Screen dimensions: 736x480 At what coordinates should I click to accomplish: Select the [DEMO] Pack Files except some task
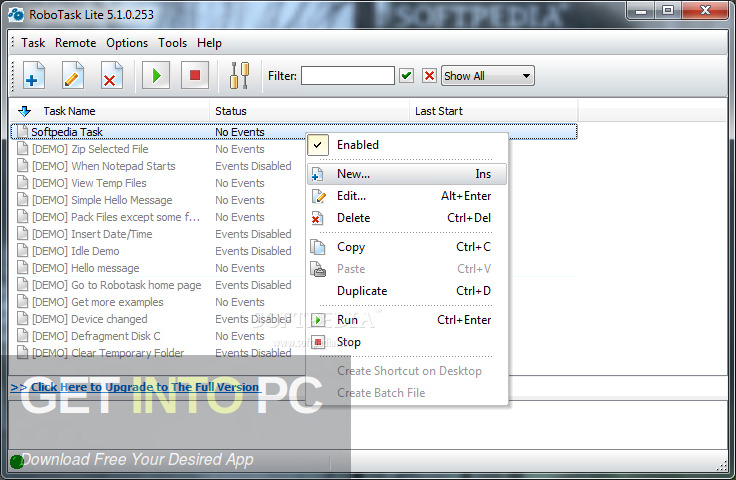[x=116, y=217]
